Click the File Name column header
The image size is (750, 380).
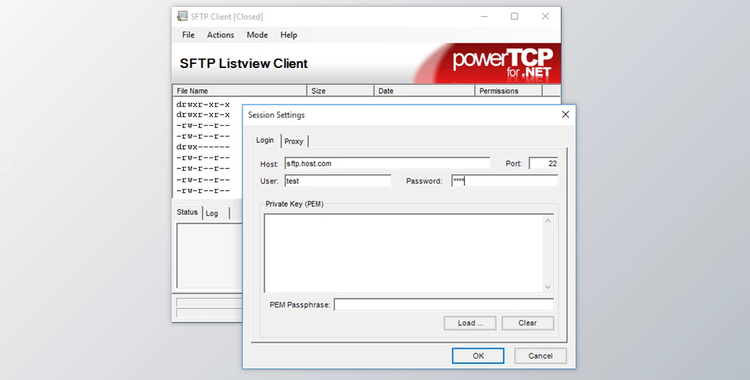[240, 90]
